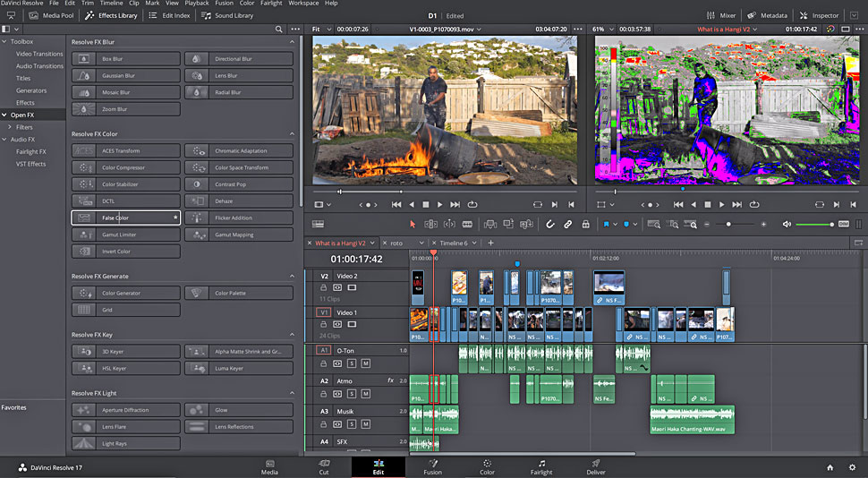868x478 pixels.
Task: Select the Gaussian Blur effect
Action: pos(126,75)
